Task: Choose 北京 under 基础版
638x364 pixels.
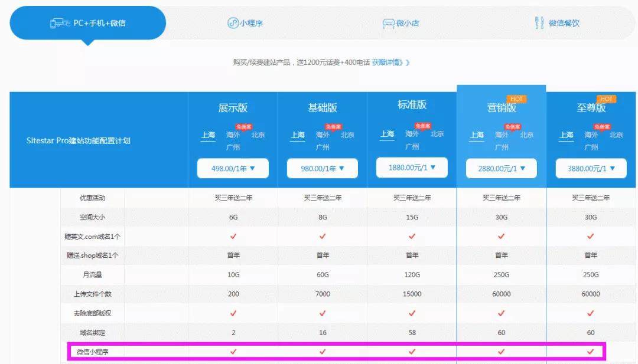Action: [x=347, y=135]
